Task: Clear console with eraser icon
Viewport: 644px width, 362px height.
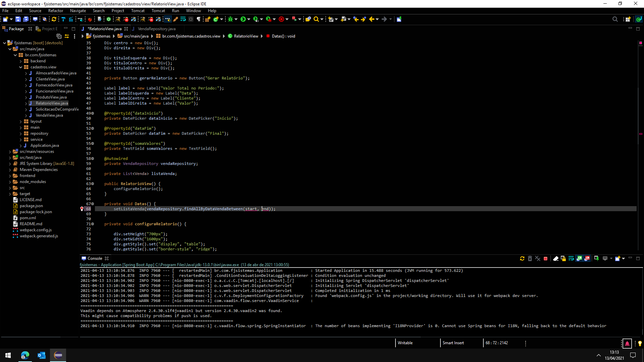Action: [556, 258]
